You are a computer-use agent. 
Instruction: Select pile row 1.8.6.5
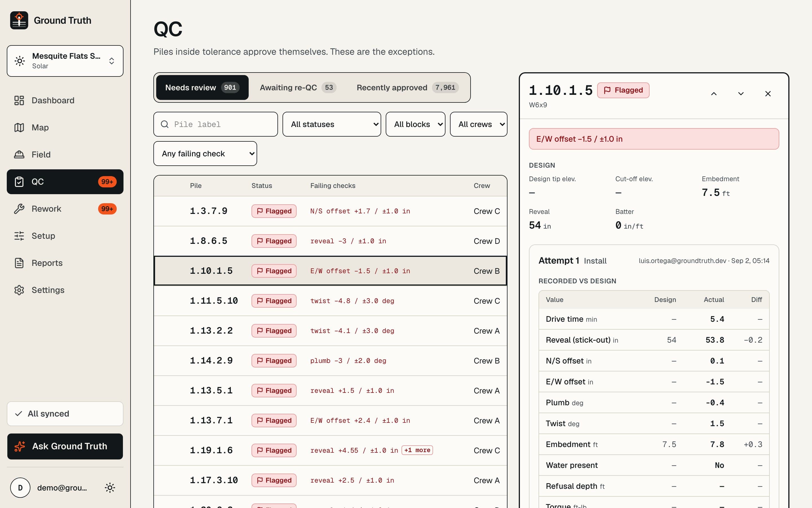[330, 241]
